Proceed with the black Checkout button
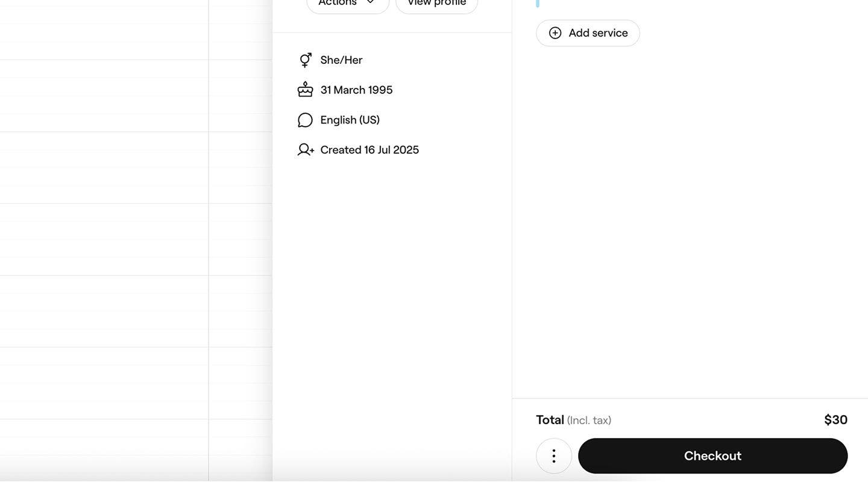Screen dimensions: 868x482 coord(712,456)
